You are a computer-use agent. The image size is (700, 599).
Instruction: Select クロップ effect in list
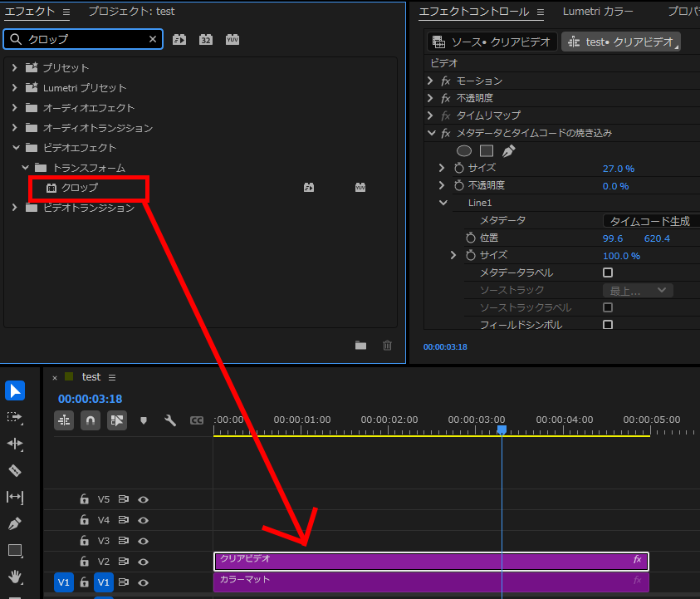(x=80, y=188)
